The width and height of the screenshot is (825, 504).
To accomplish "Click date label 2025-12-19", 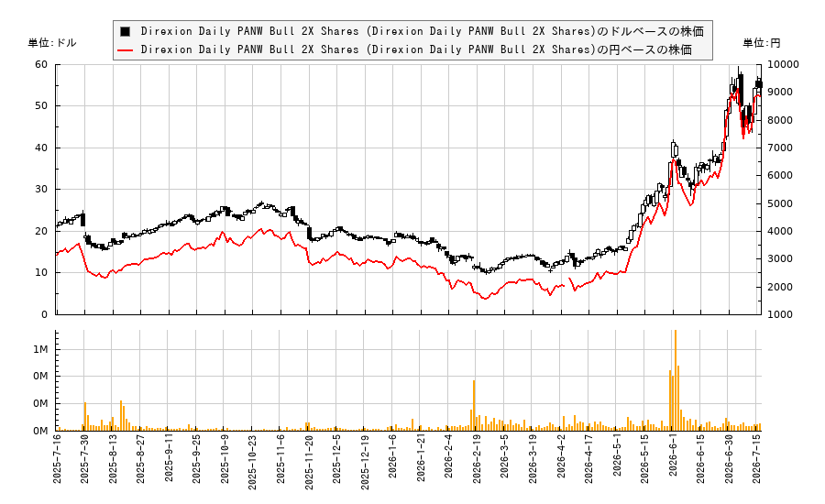I will (365, 462).
